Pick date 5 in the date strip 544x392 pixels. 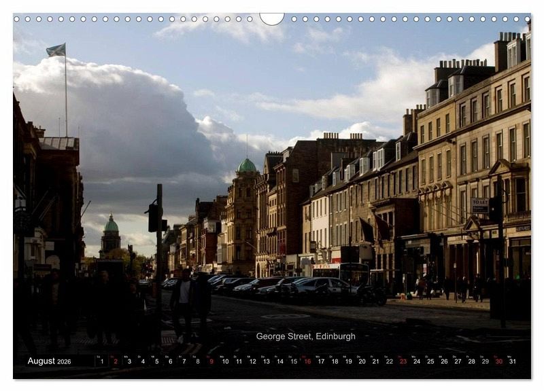[x=157, y=361]
